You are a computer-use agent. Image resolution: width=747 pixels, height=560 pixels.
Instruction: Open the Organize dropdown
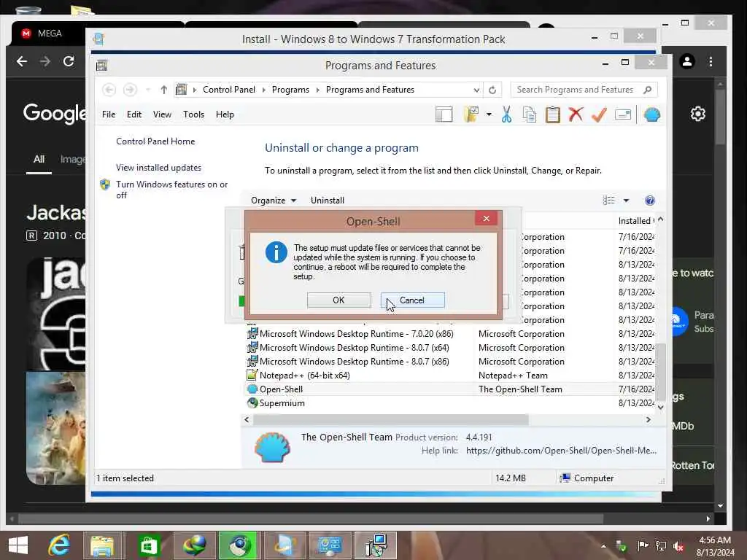point(274,201)
